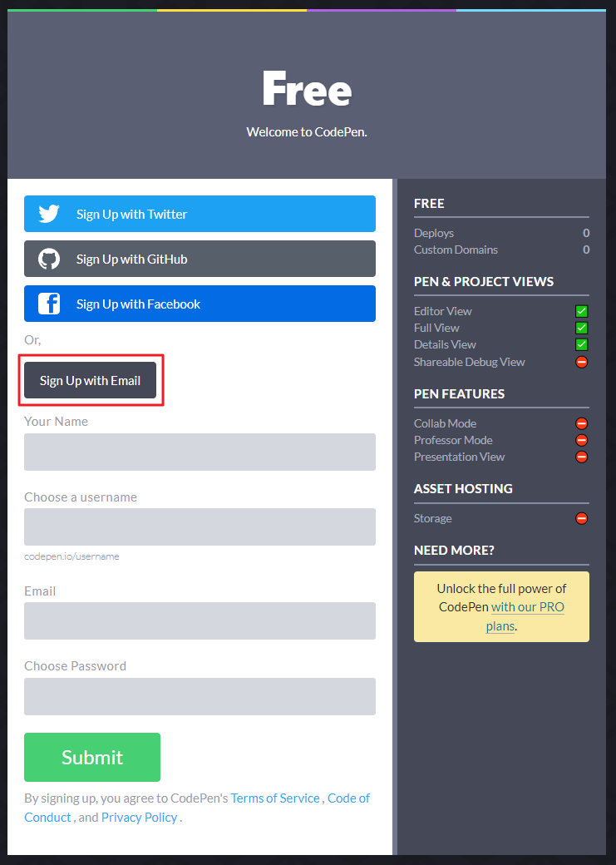Click the 'Free' plan title

(x=307, y=89)
